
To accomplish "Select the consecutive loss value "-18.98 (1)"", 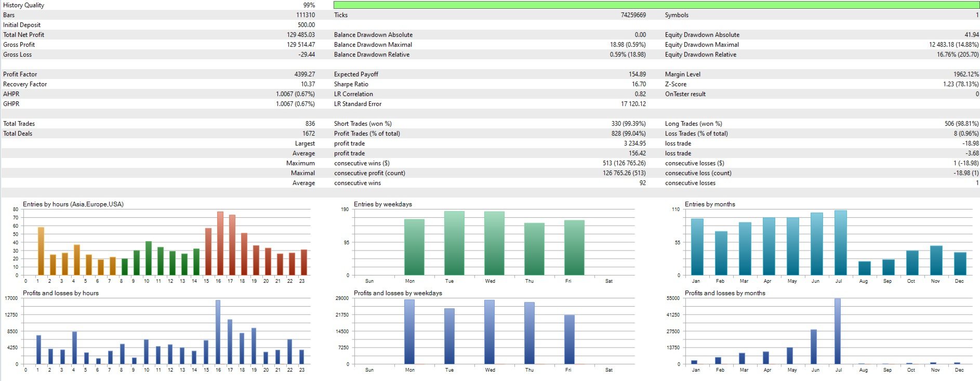I will click(x=966, y=173).
